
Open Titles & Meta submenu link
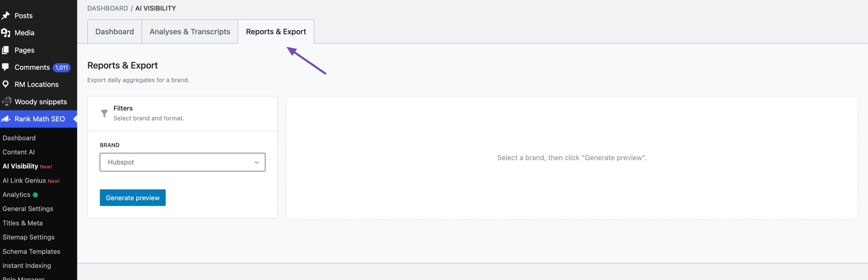click(23, 223)
